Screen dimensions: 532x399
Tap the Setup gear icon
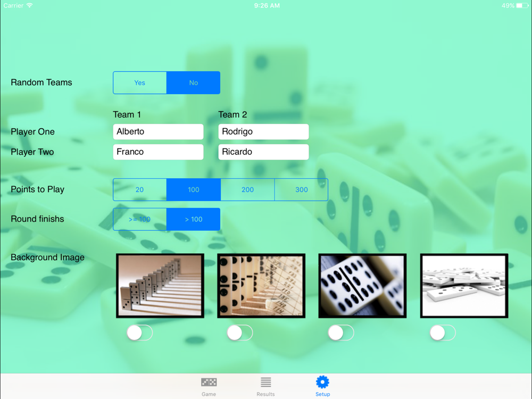[322, 382]
